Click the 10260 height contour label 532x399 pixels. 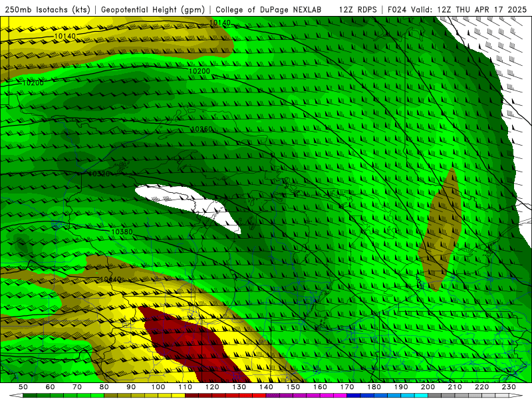point(201,129)
